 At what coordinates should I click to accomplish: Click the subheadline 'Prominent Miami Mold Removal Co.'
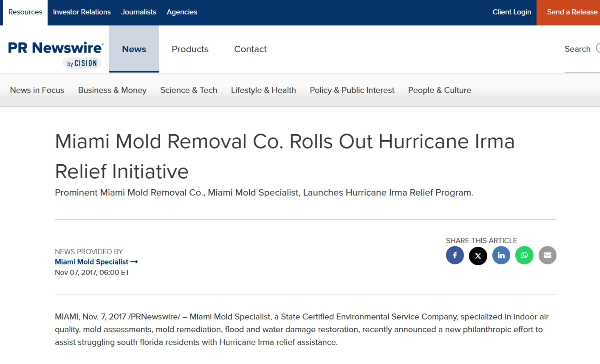pos(264,193)
